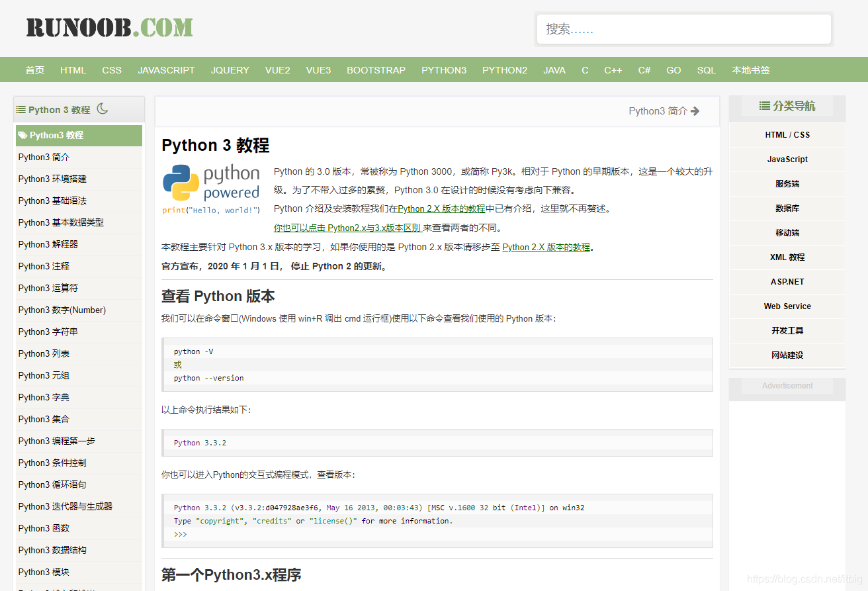This screenshot has width=868, height=591.
Task: Click the Python powered logo image
Action: point(212,189)
